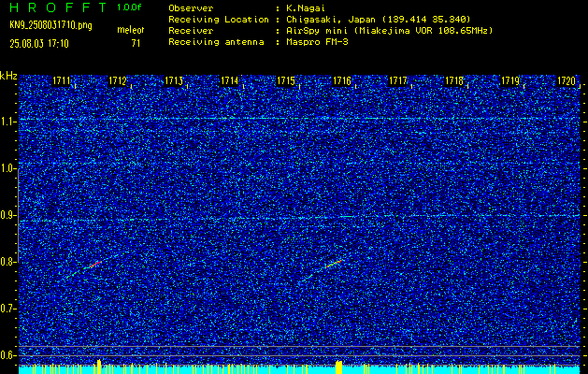Click the 1716 time marker
588x374 pixels.
click(x=342, y=80)
